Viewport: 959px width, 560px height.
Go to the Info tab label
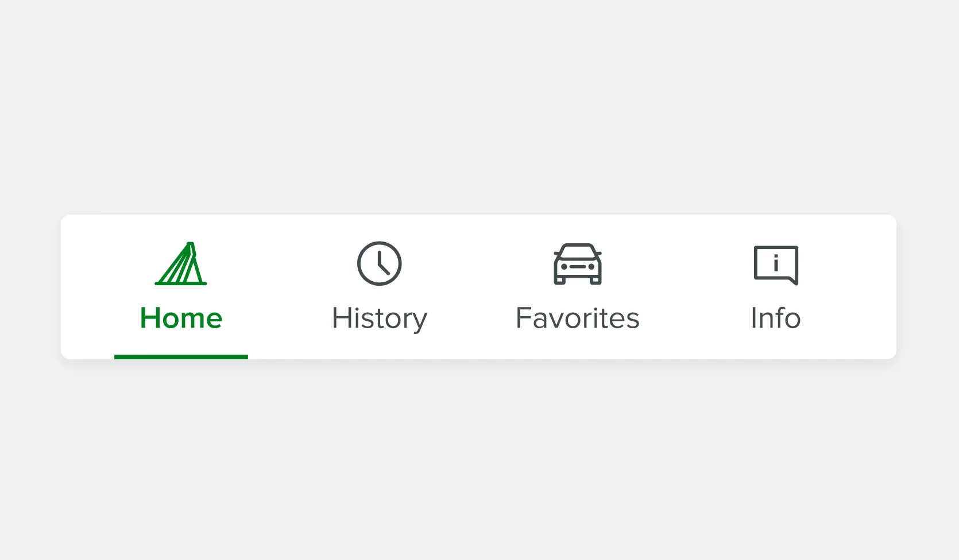[775, 318]
